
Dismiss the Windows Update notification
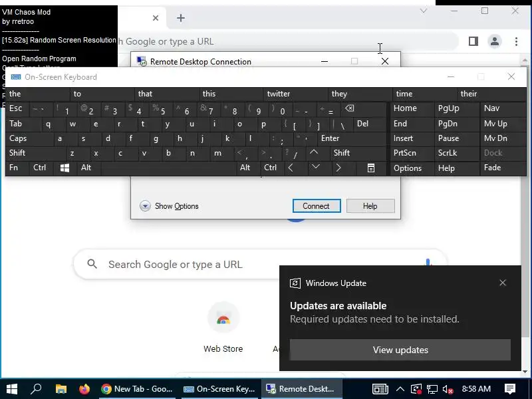[503, 283]
